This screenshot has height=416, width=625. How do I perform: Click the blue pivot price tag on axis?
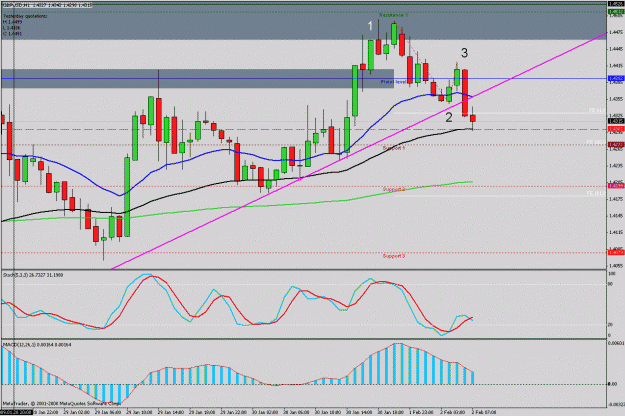[x=616, y=78]
